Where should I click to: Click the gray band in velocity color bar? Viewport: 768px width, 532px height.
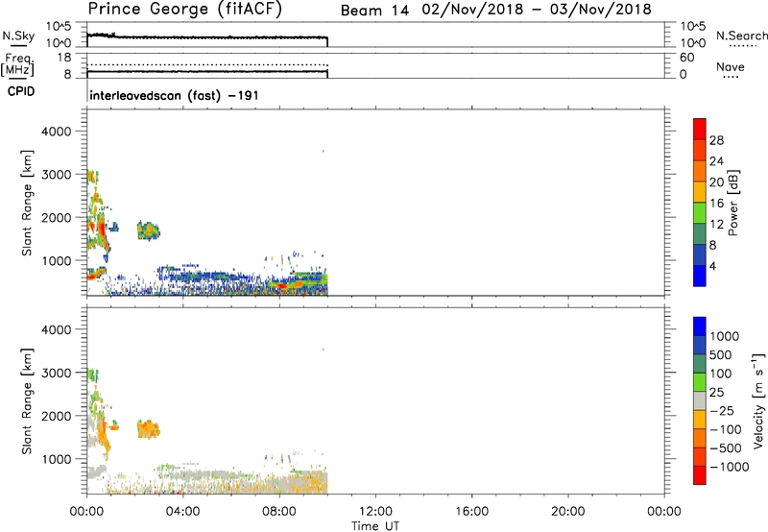tap(700, 400)
